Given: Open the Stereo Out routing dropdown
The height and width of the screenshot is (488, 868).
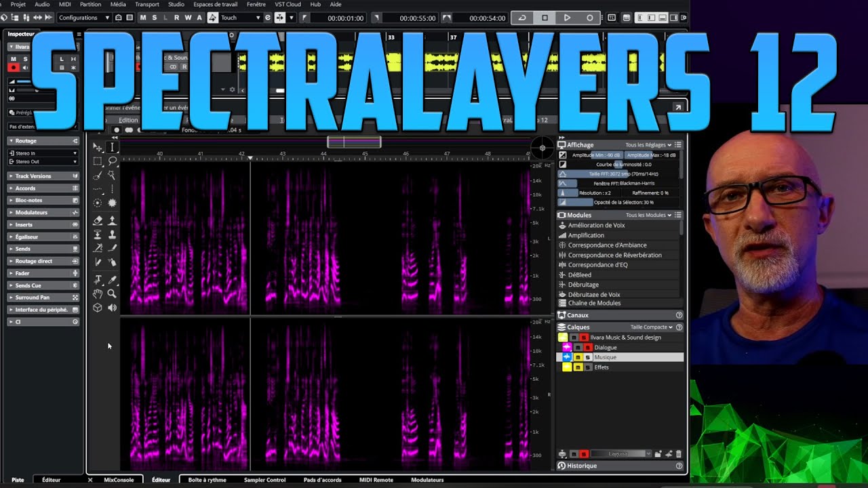Looking at the screenshot, I should tap(43, 162).
